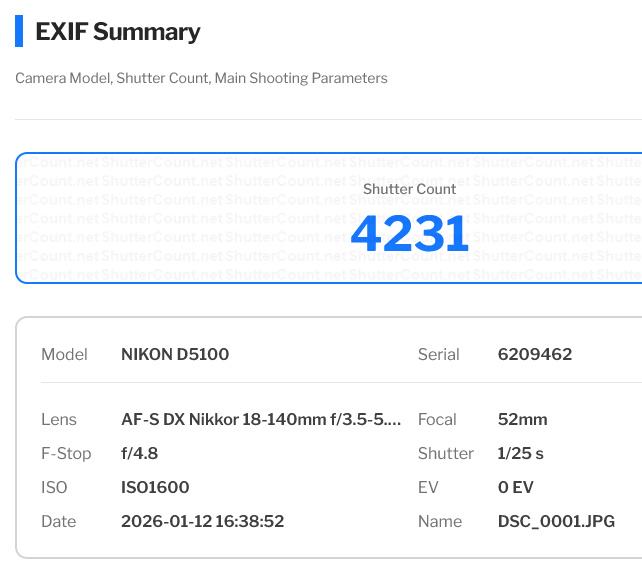
Task: Click the 52mm focal length value
Action: (x=522, y=420)
